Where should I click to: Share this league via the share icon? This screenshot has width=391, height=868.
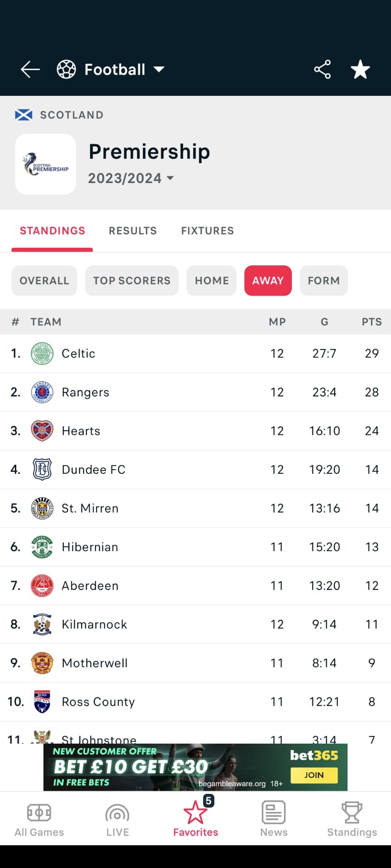point(322,69)
